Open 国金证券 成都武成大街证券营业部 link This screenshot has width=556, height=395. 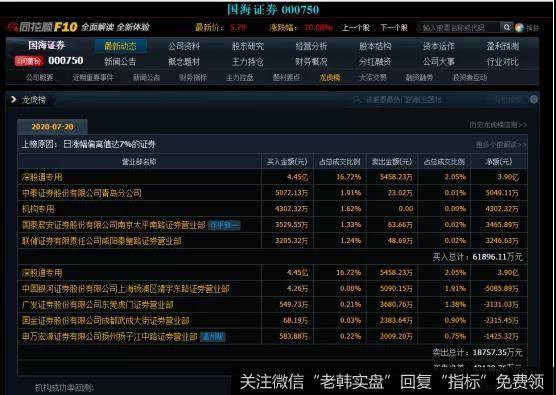click(x=105, y=321)
